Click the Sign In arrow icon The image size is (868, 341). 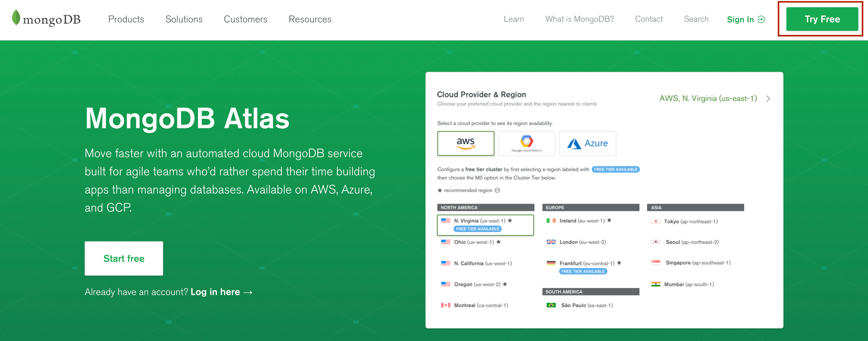(762, 19)
